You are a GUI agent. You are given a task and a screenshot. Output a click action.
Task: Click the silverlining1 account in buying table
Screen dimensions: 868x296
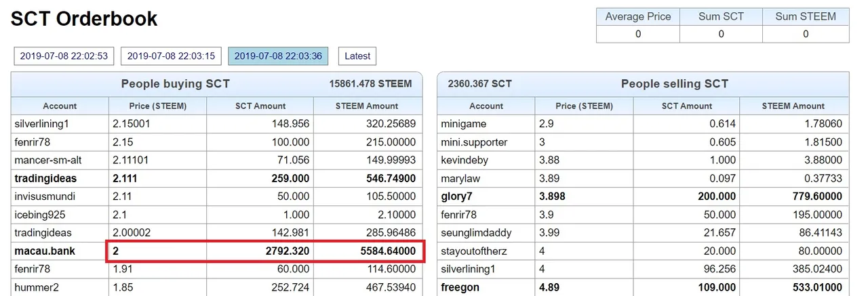point(42,124)
